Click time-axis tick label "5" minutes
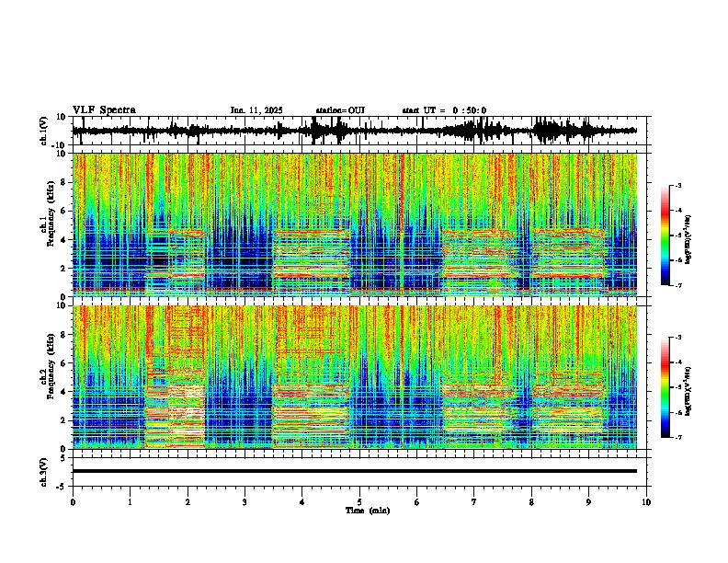Image resolution: width=728 pixels, height=563 pixels. coord(359,502)
